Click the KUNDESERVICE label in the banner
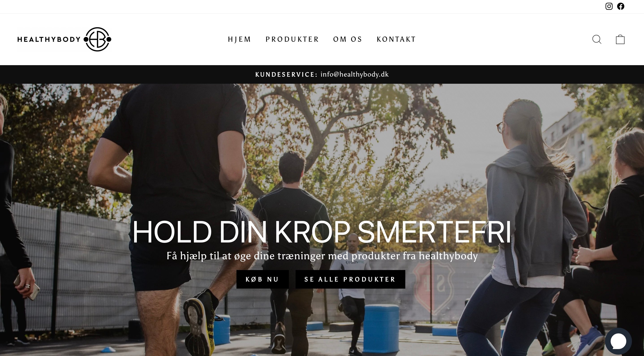The height and width of the screenshot is (356, 644). pyautogui.click(x=286, y=75)
